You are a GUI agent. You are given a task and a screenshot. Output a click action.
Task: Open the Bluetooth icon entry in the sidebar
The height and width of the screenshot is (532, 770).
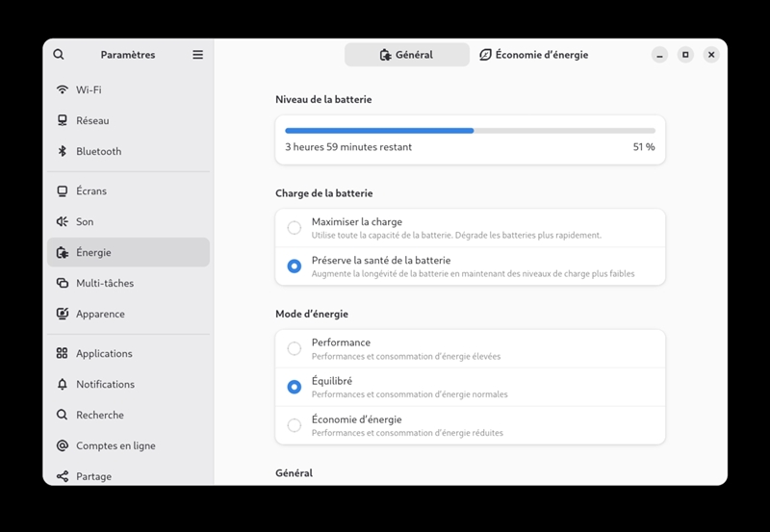point(63,151)
